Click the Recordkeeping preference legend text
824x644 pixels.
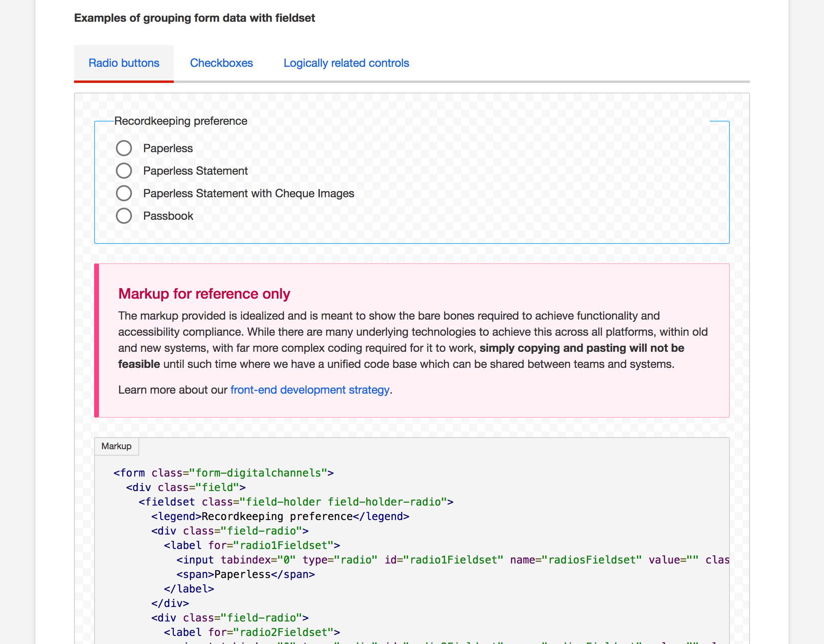[x=181, y=121]
